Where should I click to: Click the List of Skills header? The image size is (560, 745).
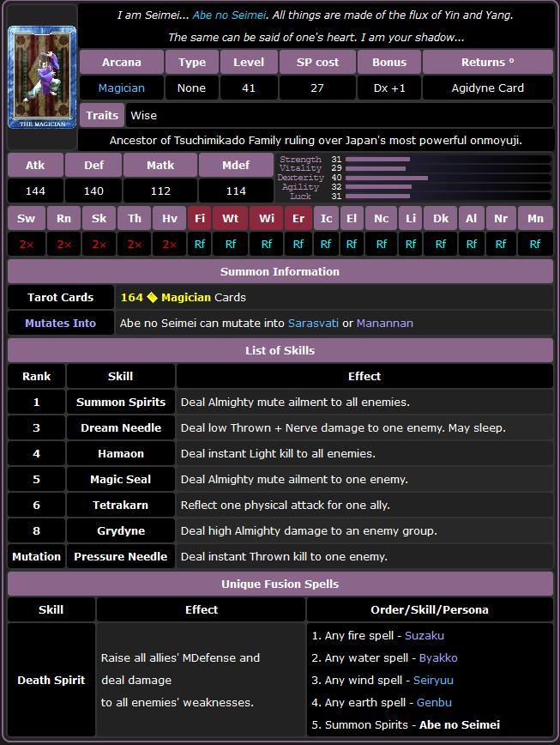280,350
